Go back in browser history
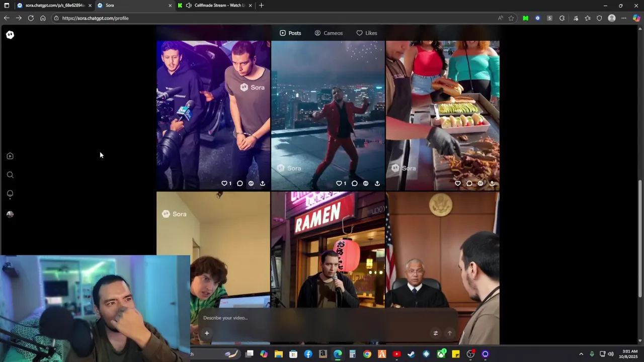 7,18
